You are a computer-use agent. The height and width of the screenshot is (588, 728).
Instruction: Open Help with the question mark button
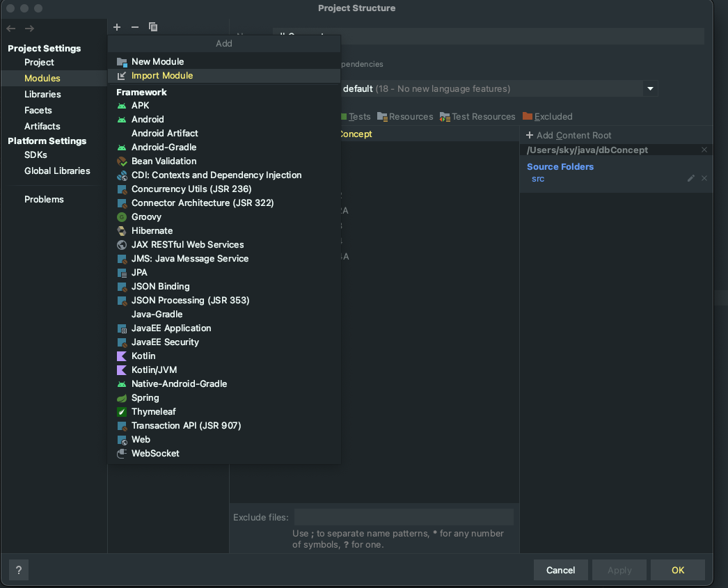pos(19,570)
